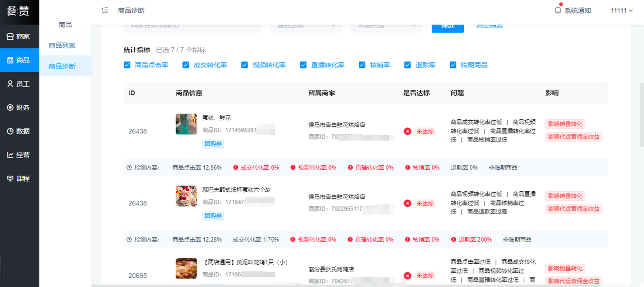The width and height of the screenshot is (644, 287).
Task: Open the 商品类型 filter dropdown
Action: pos(386,26)
